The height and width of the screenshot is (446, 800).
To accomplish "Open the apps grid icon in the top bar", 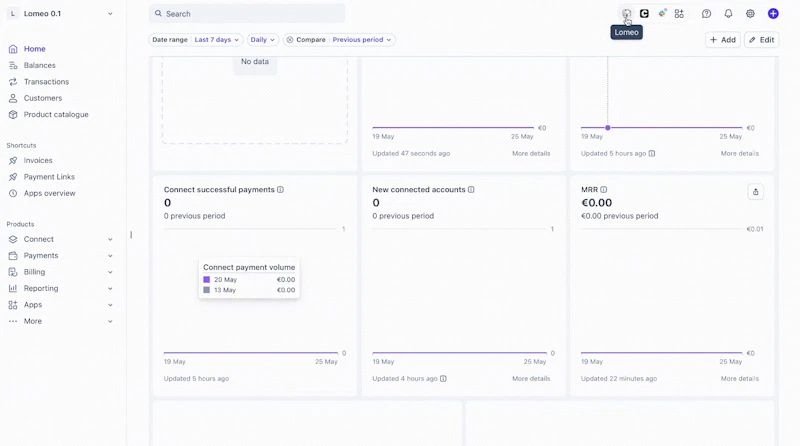I will (679, 14).
